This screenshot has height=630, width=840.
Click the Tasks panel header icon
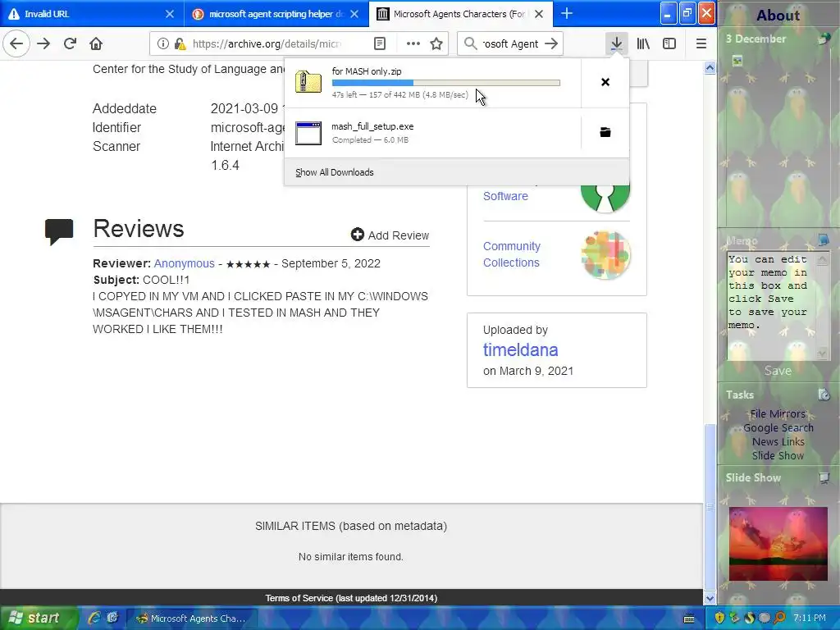pyautogui.click(x=824, y=395)
